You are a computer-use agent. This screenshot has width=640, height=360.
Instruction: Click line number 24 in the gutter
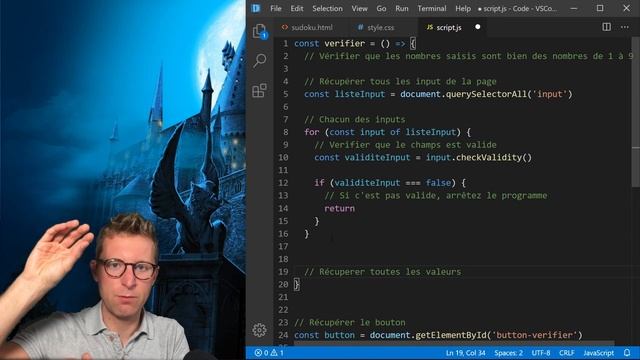tap(283, 335)
